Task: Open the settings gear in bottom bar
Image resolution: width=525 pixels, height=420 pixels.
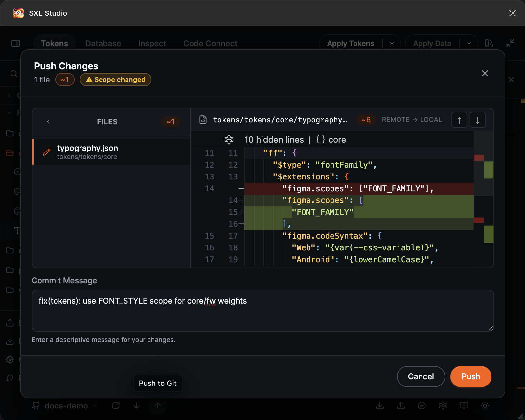Action: [443, 406]
